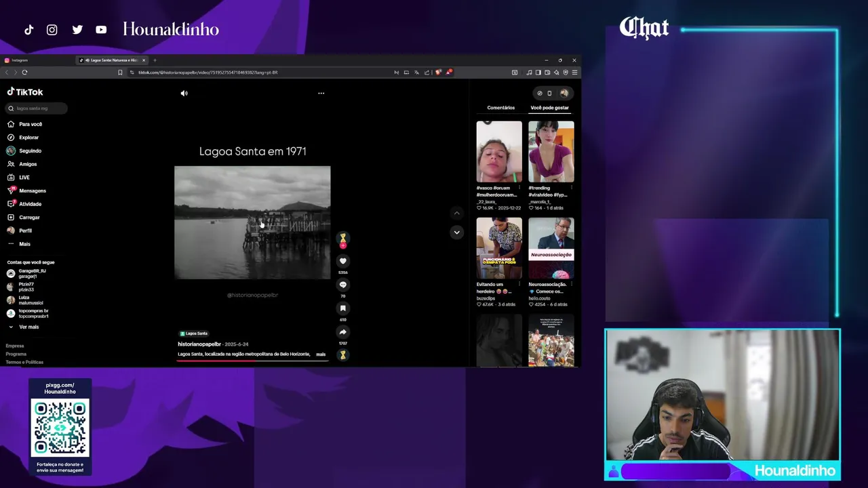The image size is (868, 488).
Task: Open the Atividade notifications
Action: 24,204
